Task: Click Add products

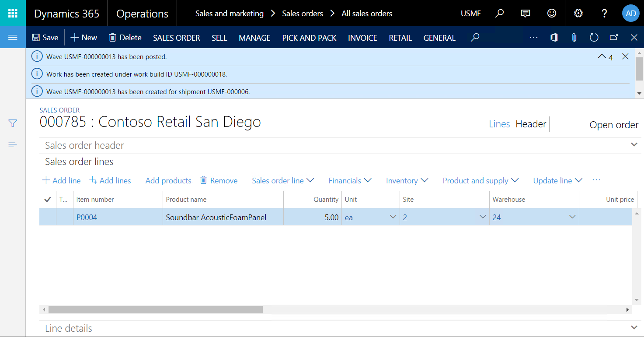Action: click(x=168, y=180)
